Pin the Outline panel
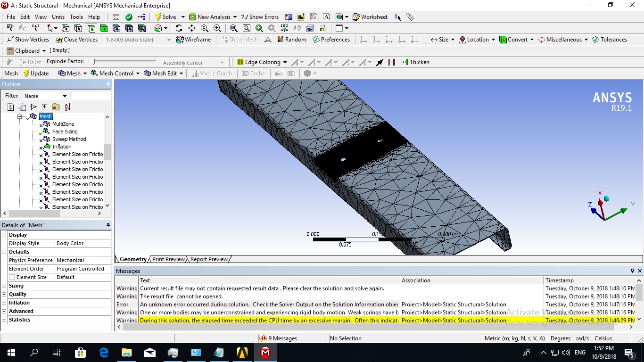This screenshot has width=644, height=362. point(108,84)
